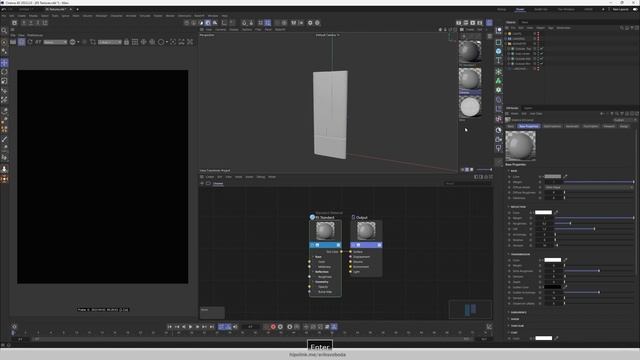Toggle the highlighted IPR button in RenderView
The width and height of the screenshot is (640, 360).
click(21, 42)
